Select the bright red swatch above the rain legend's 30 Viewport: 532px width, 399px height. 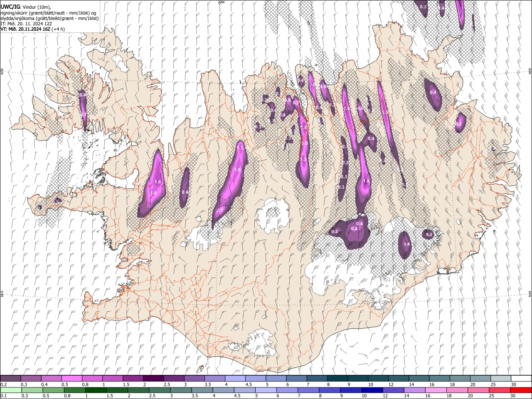pos(520,390)
